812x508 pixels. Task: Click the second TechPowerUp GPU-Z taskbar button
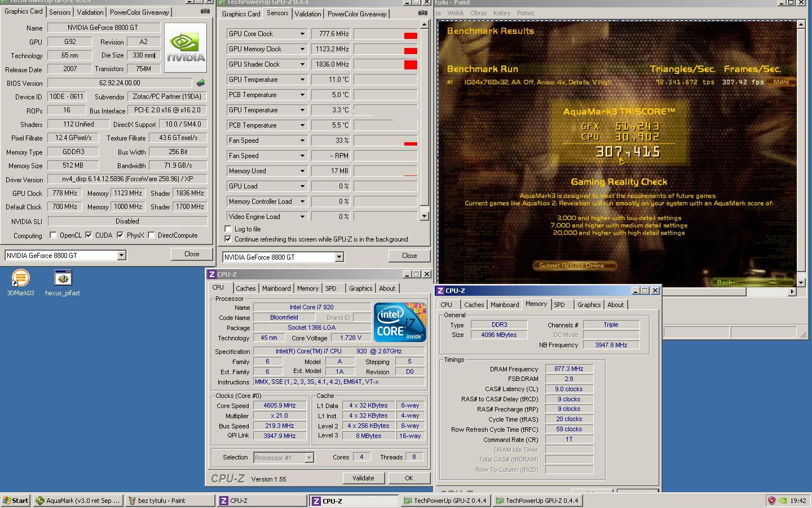tap(537, 501)
